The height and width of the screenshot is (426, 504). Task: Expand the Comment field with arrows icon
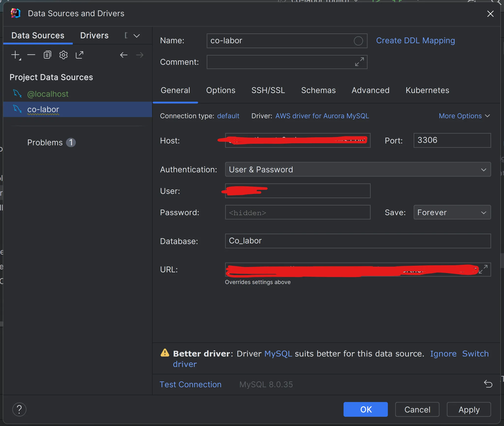[359, 62]
